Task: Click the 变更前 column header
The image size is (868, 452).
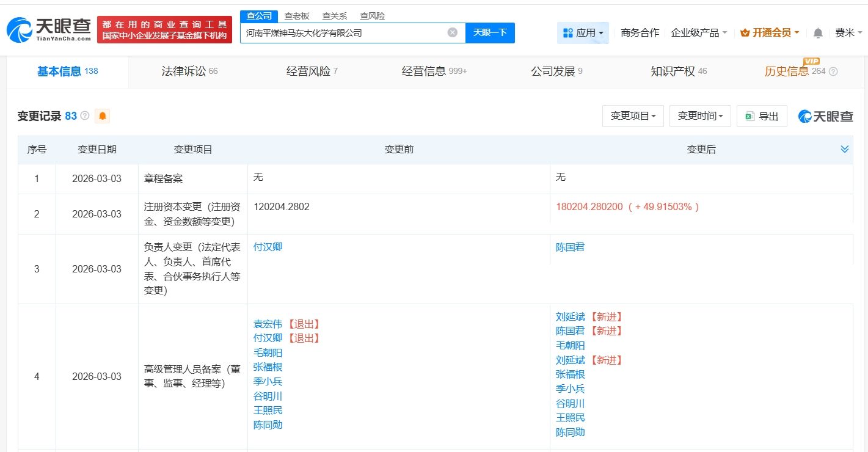Action: (399, 150)
